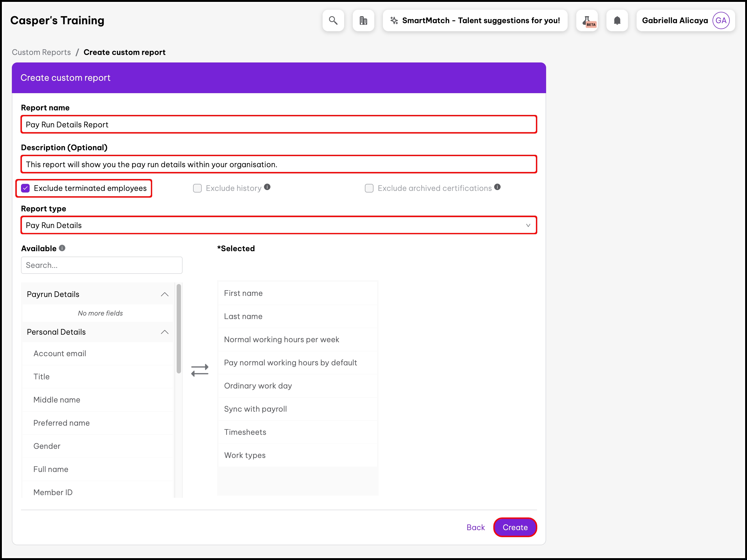The width and height of the screenshot is (747, 560).
Task: Uncheck Exclude terminated employees checkbox
Action: [26, 188]
